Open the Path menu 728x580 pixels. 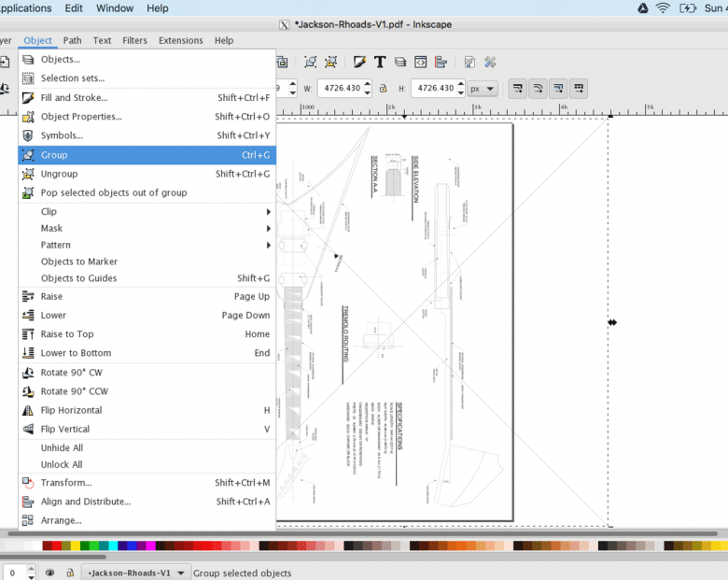coord(72,41)
